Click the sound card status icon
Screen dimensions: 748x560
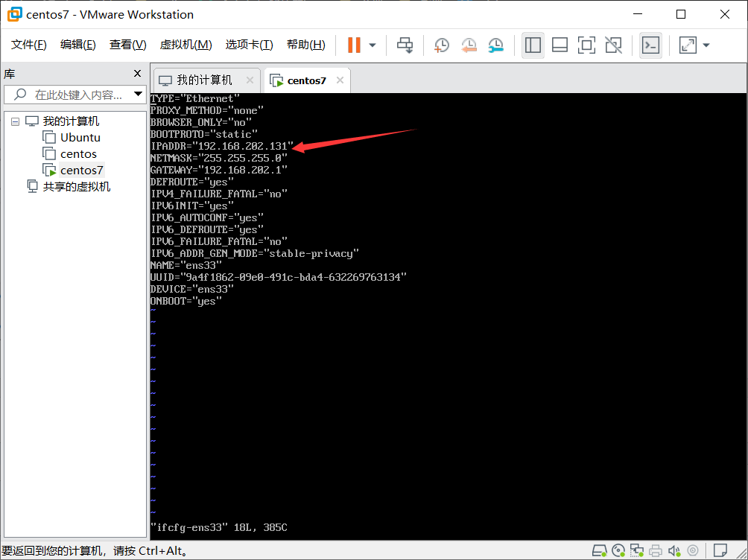point(674,551)
